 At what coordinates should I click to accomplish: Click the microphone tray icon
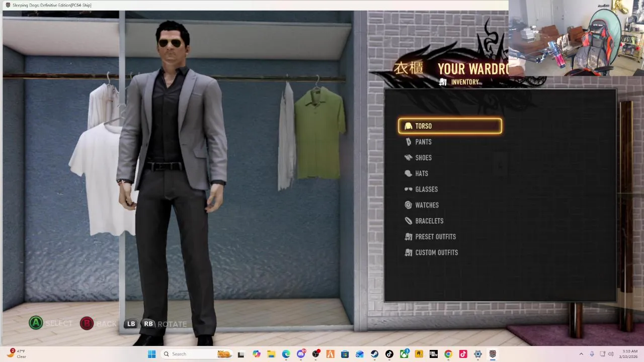(592, 354)
